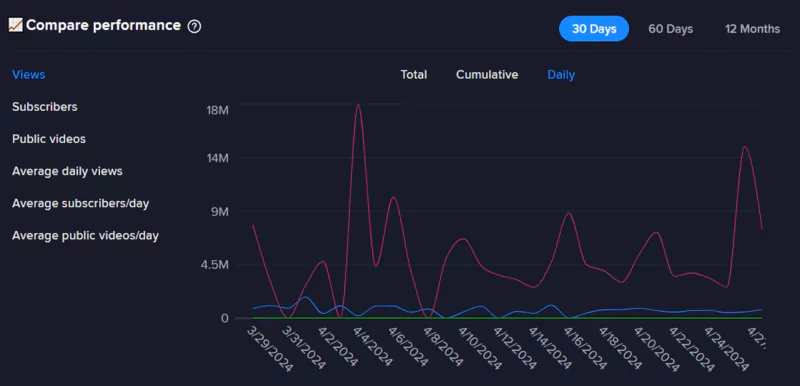
Task: Click the 3/29/2024 date label
Action: click(x=270, y=350)
